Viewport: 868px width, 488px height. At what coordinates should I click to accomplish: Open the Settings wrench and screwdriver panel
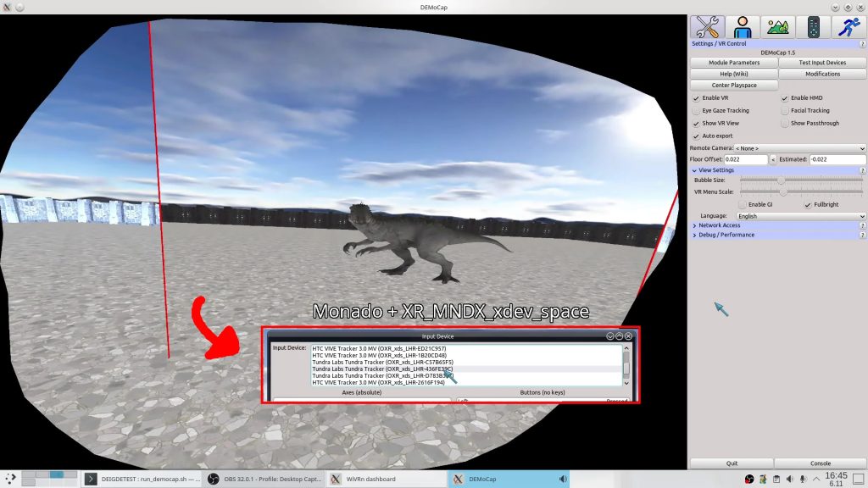(x=707, y=26)
